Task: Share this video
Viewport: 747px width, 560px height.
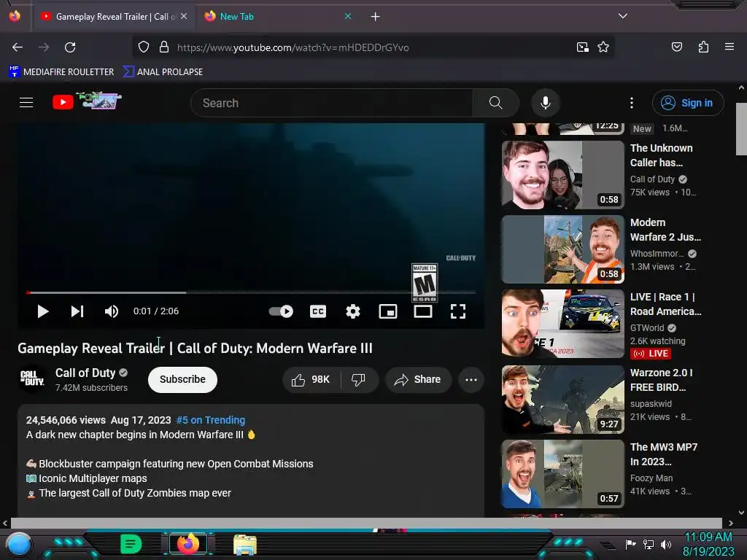Action: (x=418, y=379)
